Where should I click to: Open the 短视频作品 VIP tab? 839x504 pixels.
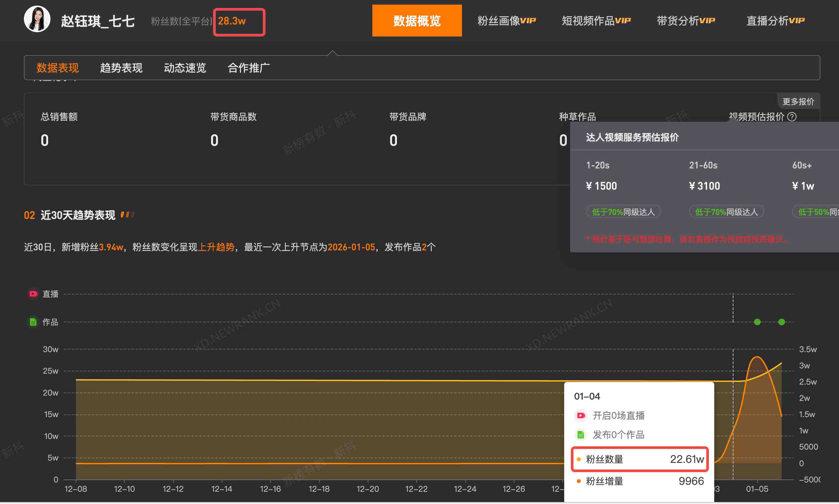596,21
